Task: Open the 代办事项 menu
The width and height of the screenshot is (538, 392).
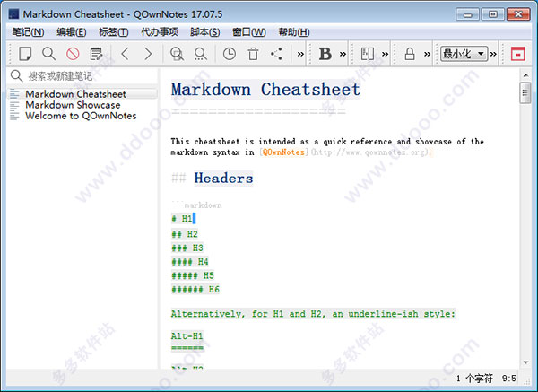Action: 160,32
